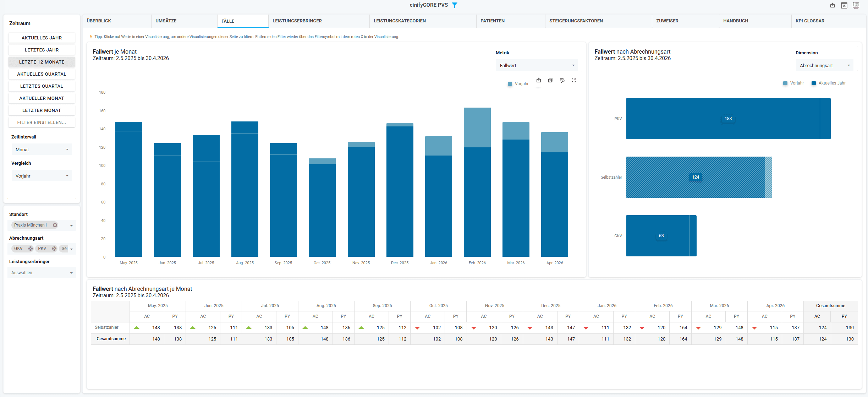Expand the Leistungserbringer Auswählen dropdown
The width and height of the screenshot is (868, 397).
(42, 273)
